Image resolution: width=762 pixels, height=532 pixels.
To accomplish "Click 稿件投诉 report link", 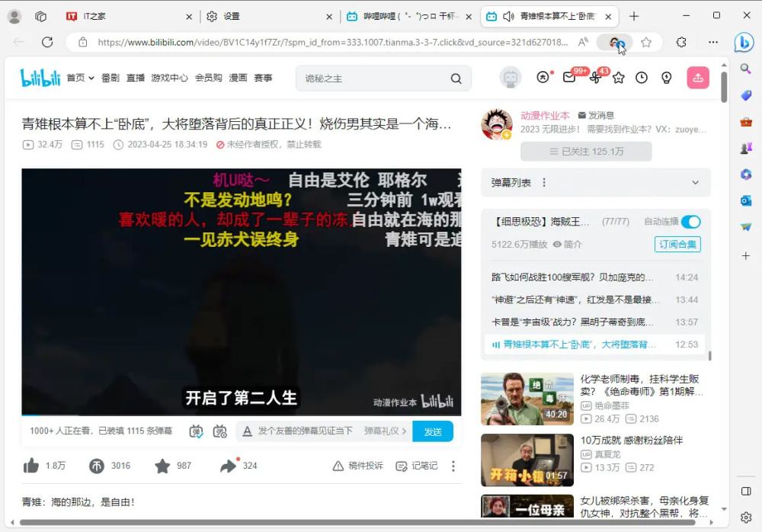I will pyautogui.click(x=357, y=466).
